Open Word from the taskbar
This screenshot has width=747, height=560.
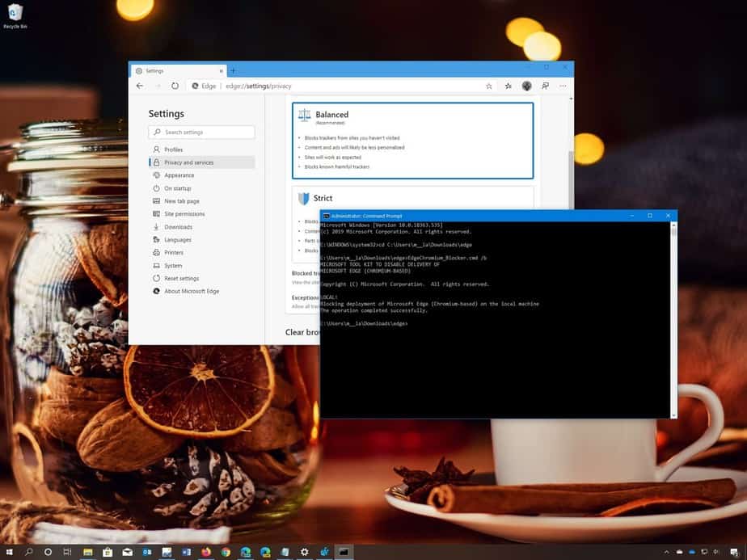point(186,552)
